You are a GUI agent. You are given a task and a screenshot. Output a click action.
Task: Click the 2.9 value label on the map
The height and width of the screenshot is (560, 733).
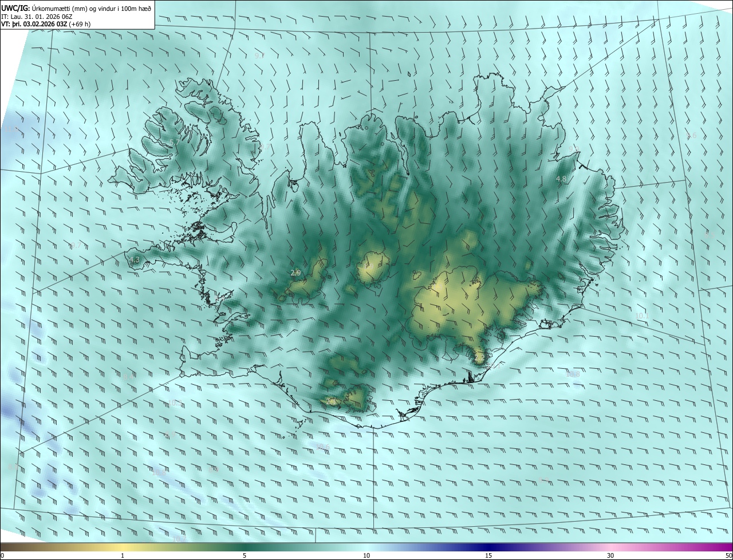click(x=295, y=273)
